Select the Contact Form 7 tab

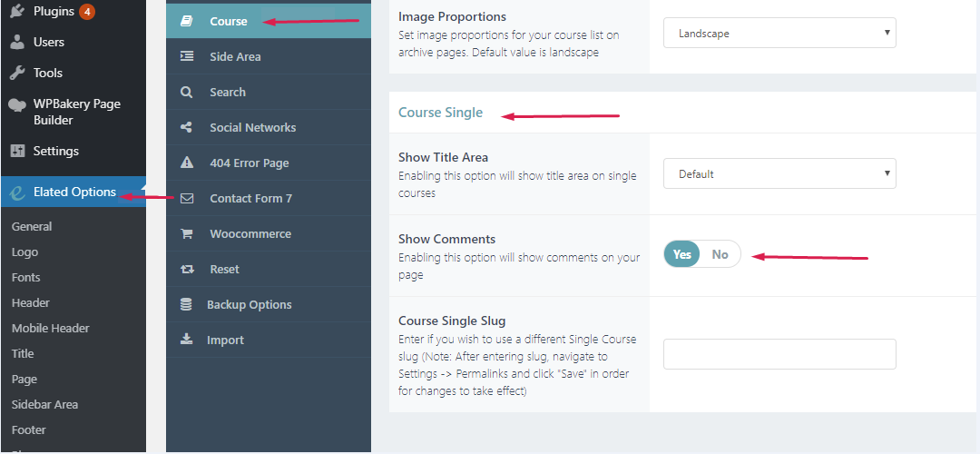[x=269, y=198]
